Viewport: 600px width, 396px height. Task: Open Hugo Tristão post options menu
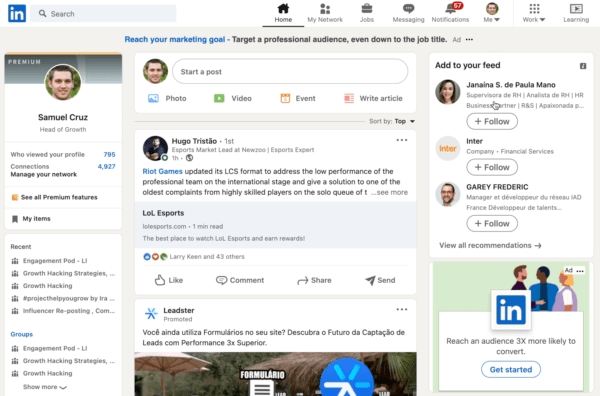pos(402,140)
